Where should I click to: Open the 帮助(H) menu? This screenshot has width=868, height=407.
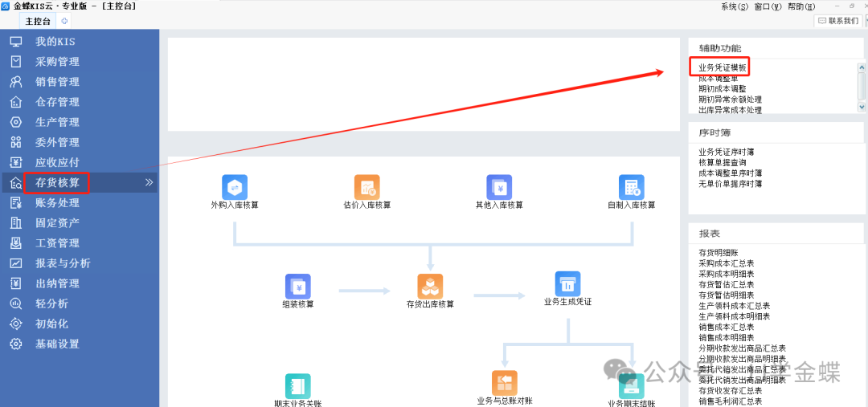point(800,6)
